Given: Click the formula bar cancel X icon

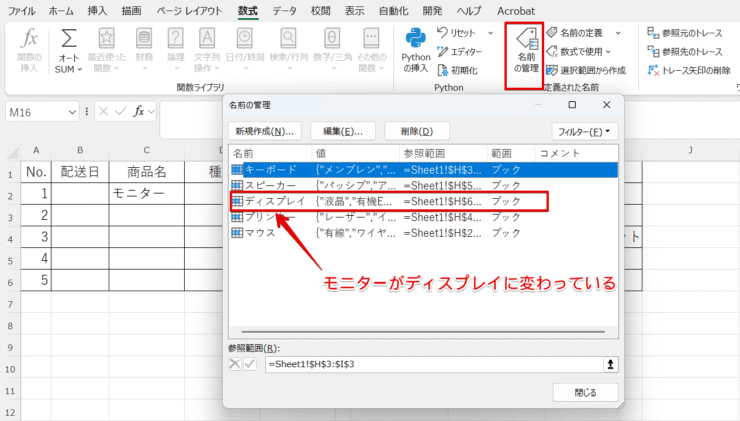Looking at the screenshot, I should (x=104, y=111).
